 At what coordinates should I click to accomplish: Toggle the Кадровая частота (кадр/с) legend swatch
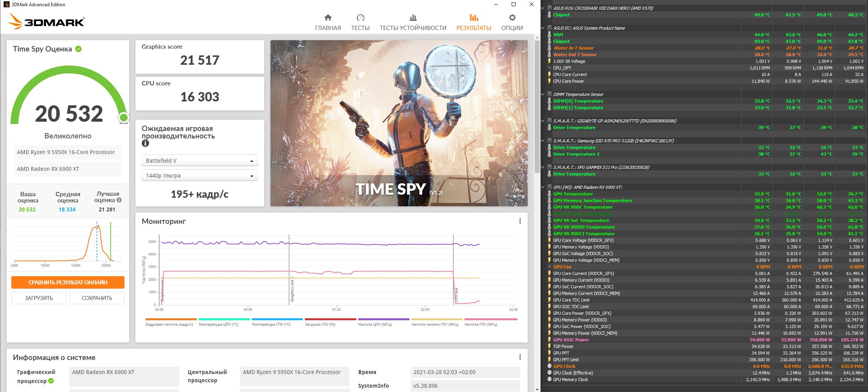pyautogui.click(x=171, y=319)
